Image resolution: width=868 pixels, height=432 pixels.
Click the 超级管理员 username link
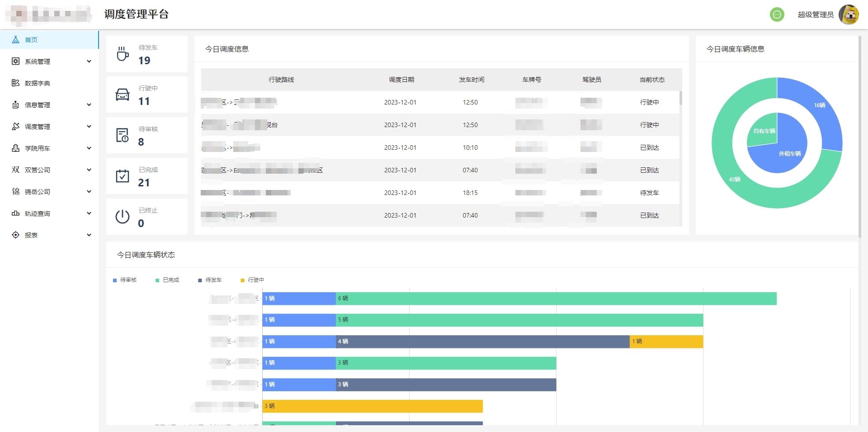(x=816, y=14)
